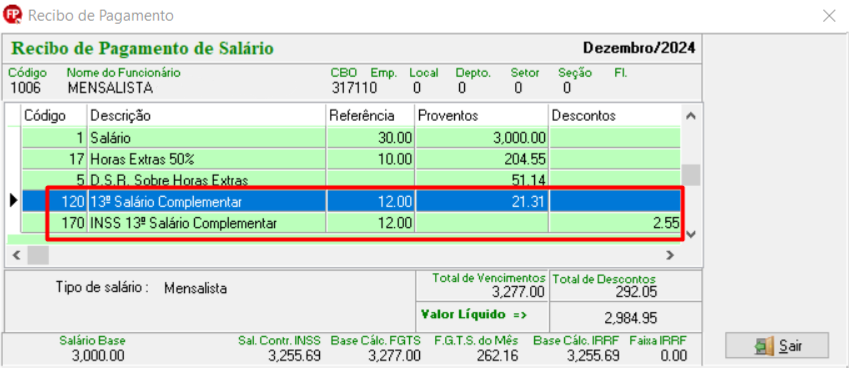849x368 pixels.
Task: Click CBO value 317110
Action: pos(354,88)
